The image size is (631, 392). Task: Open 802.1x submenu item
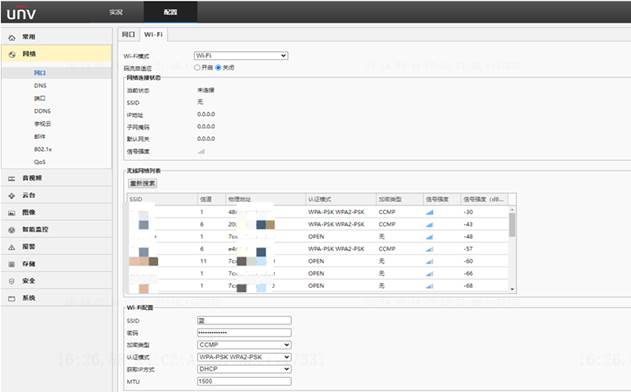[x=43, y=149]
